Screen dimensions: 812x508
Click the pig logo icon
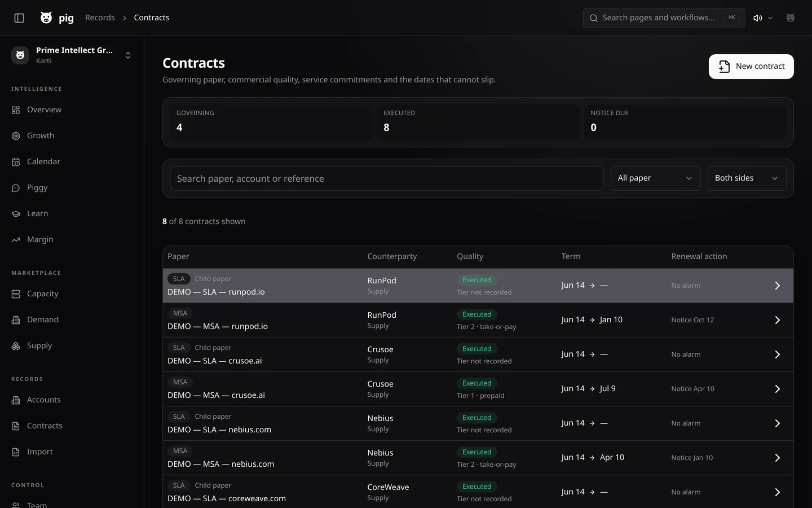(46, 18)
